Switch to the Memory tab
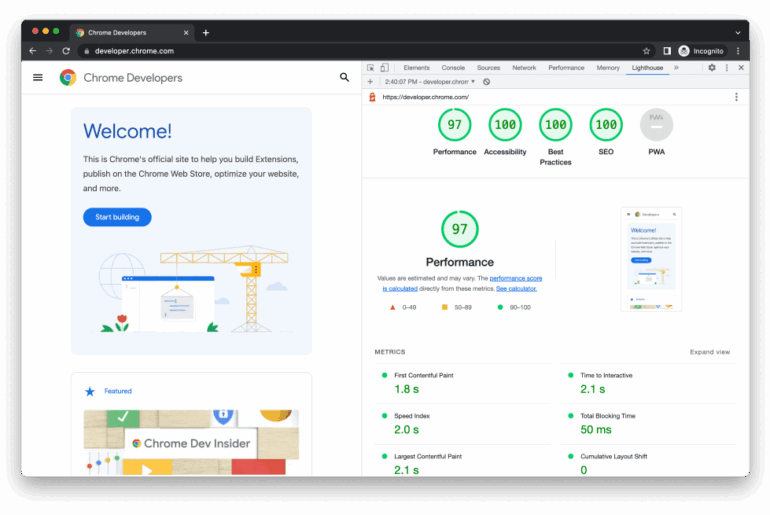This screenshot has height=515, width=770. click(x=608, y=68)
